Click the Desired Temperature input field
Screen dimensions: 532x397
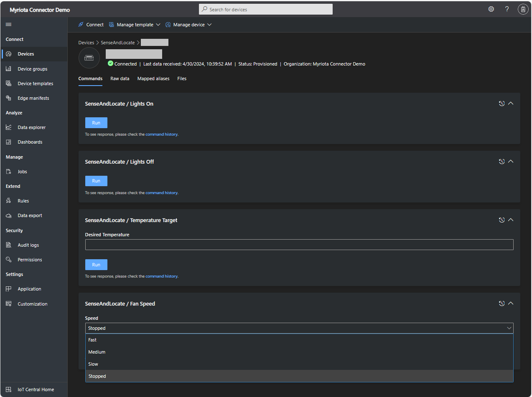[299, 245]
